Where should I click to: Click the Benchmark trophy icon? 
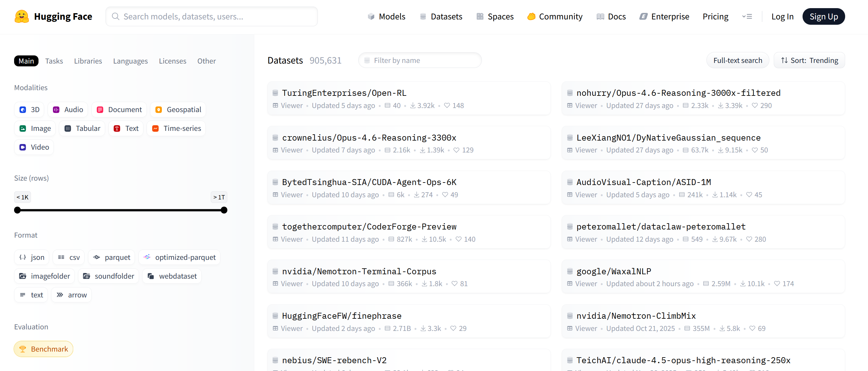23,349
